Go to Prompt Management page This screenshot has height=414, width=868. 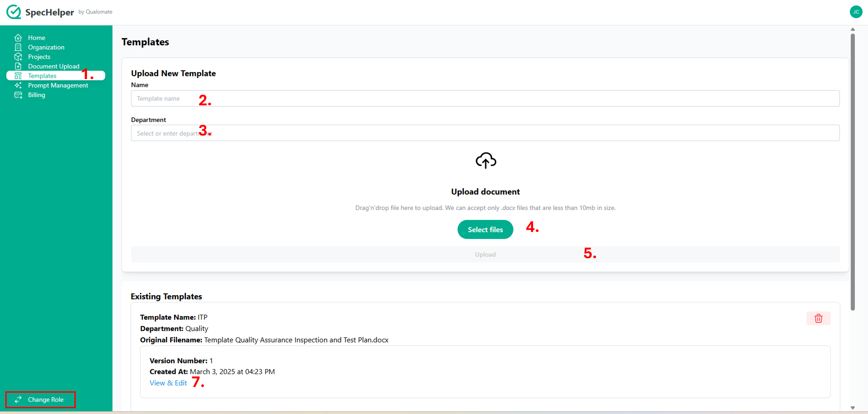click(x=58, y=85)
